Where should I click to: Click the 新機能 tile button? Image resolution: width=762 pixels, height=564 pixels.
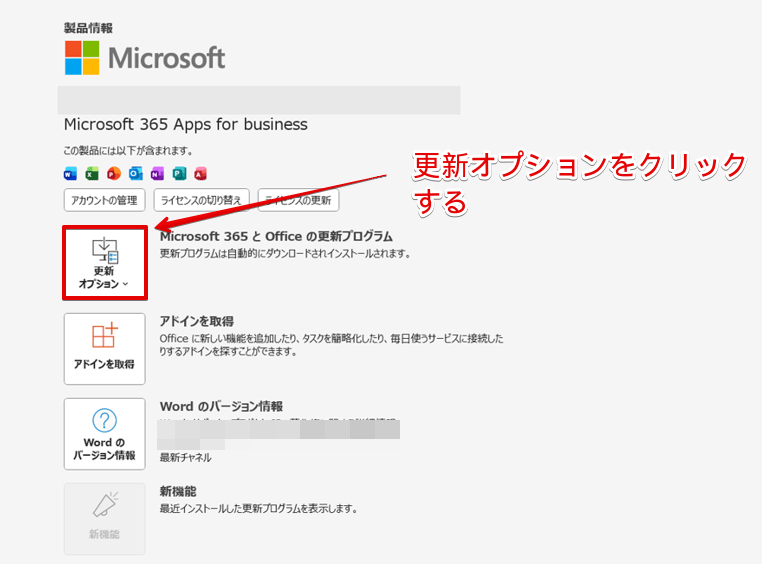[x=104, y=519]
